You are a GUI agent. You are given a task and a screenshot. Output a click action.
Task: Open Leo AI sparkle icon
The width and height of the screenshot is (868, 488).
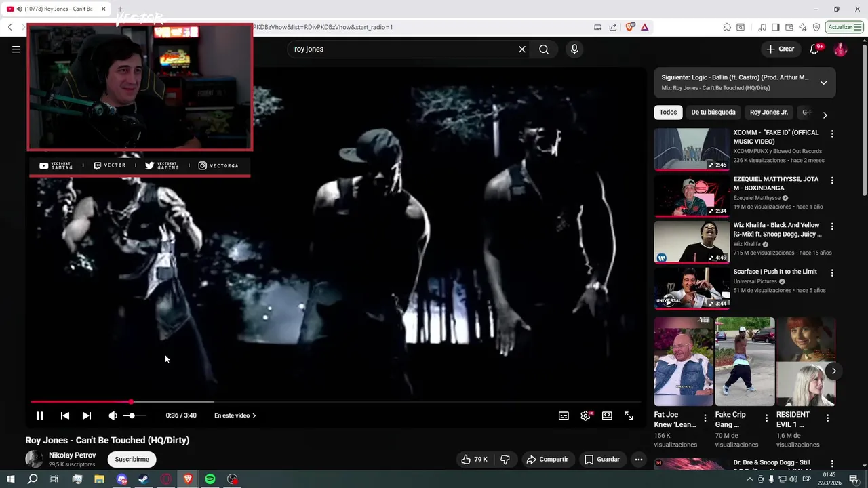(x=803, y=27)
